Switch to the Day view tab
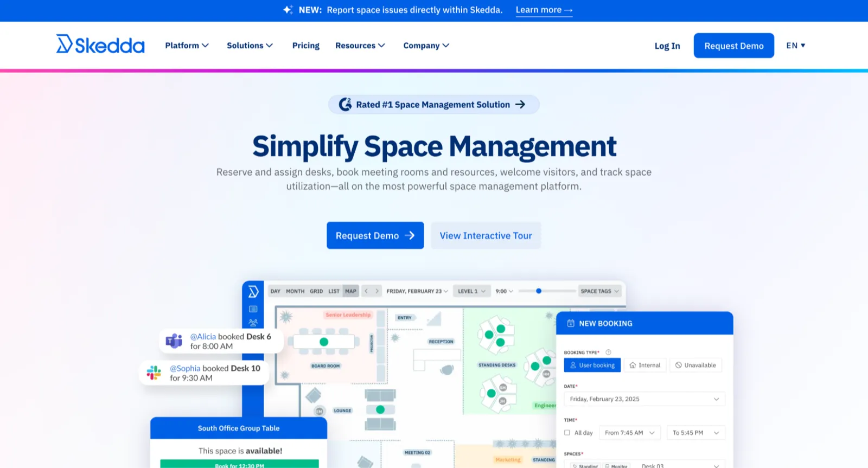Viewport: 868px width, 468px height. pyautogui.click(x=276, y=291)
